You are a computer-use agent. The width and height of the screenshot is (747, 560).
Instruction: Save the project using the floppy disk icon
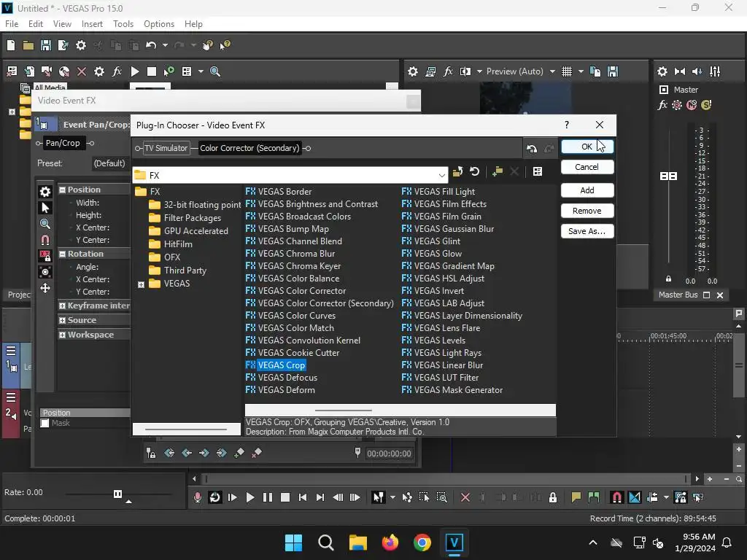click(x=46, y=45)
